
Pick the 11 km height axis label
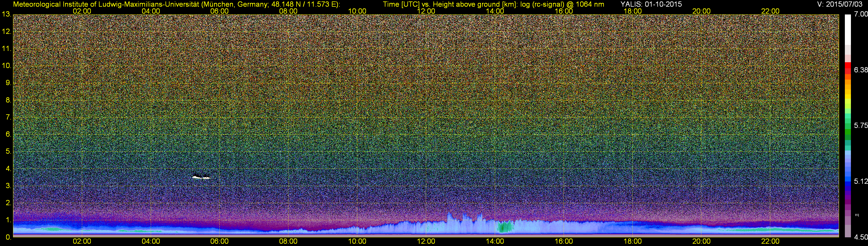6,49
